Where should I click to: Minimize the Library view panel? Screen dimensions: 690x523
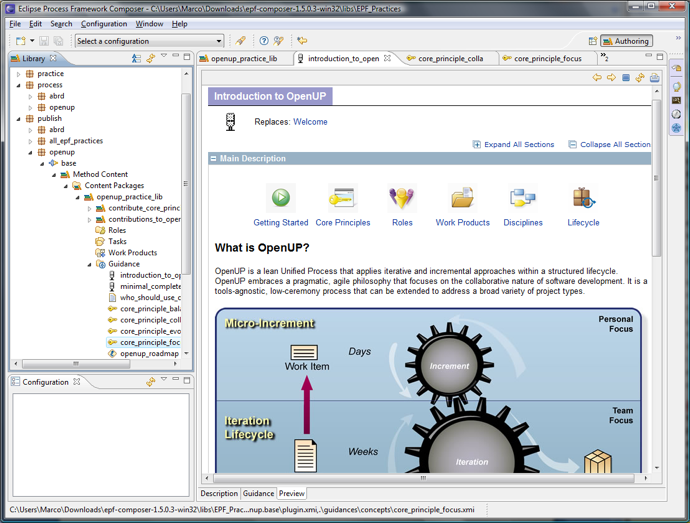pyautogui.click(x=176, y=56)
